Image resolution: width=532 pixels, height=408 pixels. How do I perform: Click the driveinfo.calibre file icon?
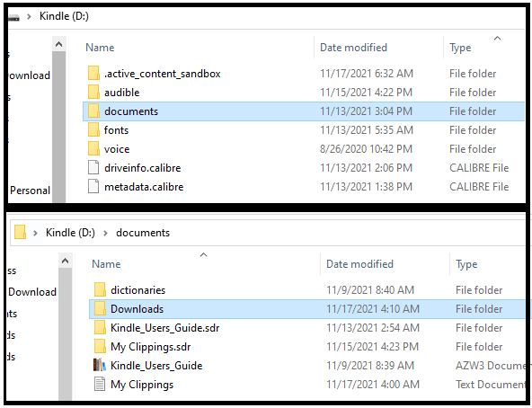click(x=93, y=167)
